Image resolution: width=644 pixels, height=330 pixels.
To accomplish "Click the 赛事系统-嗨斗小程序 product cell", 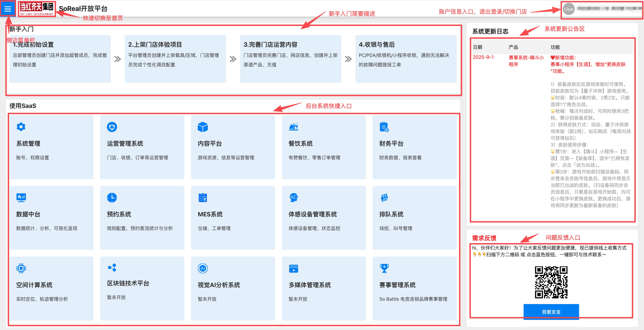I will click(526, 61).
